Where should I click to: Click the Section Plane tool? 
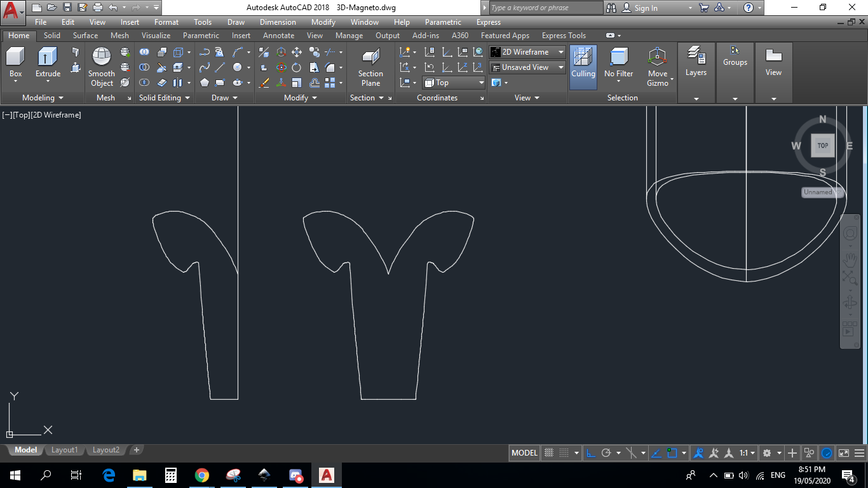click(370, 67)
